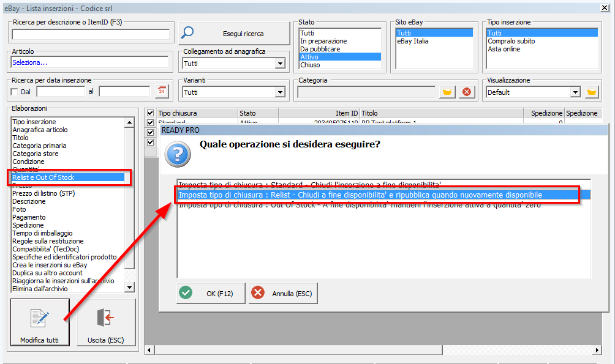Select Prezzo di listino (STP) item
This screenshot has width=615, height=364.
(x=43, y=193)
